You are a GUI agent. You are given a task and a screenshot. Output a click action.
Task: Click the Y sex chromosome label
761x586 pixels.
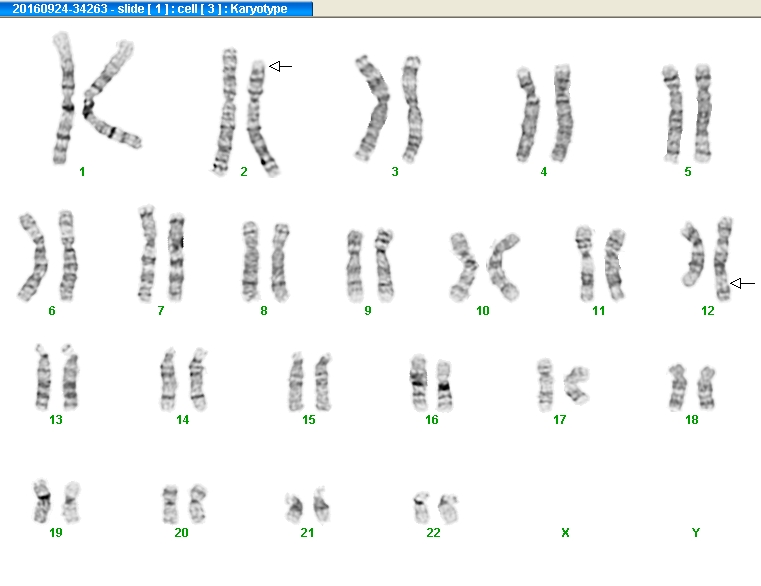[x=695, y=533]
